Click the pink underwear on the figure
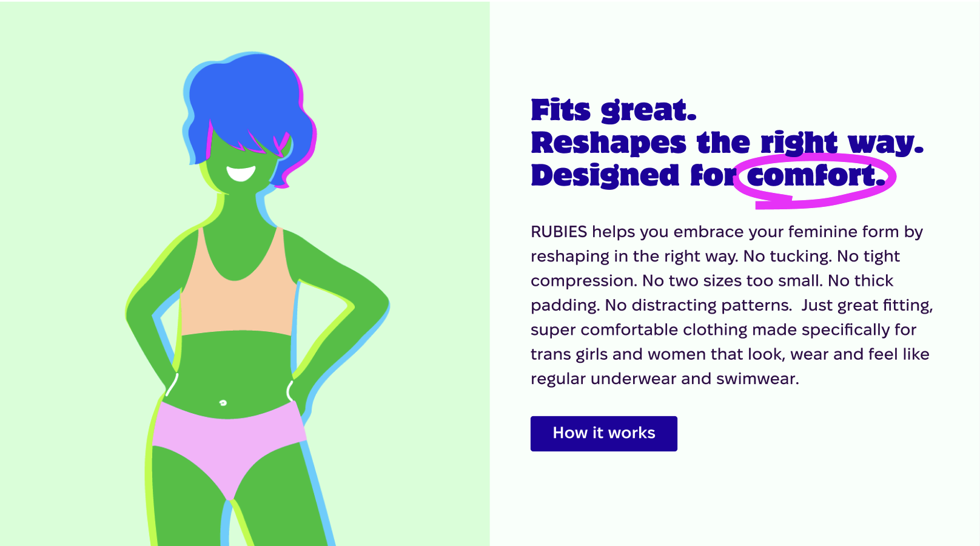 (x=229, y=440)
